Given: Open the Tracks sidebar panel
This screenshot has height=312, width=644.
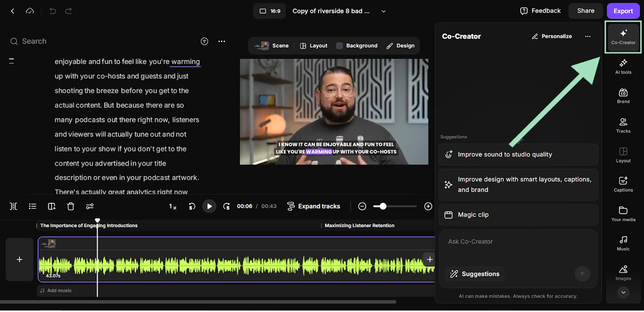Looking at the screenshot, I should (x=623, y=125).
